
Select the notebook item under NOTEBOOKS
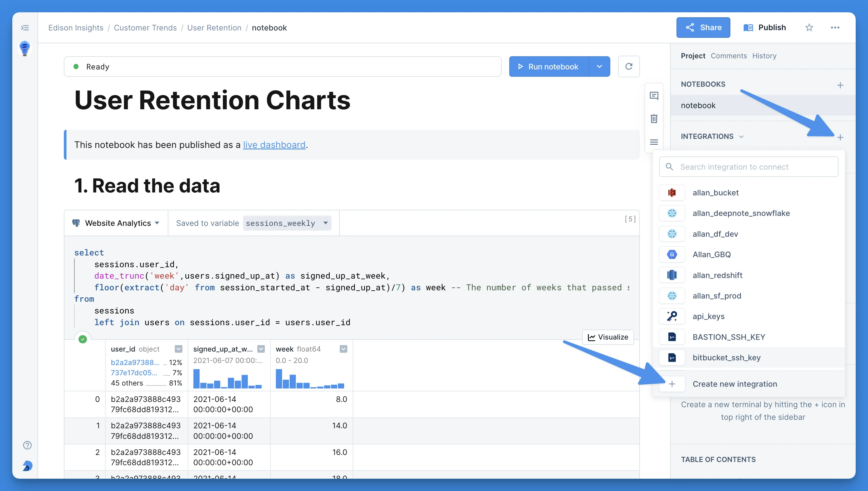tap(763, 105)
